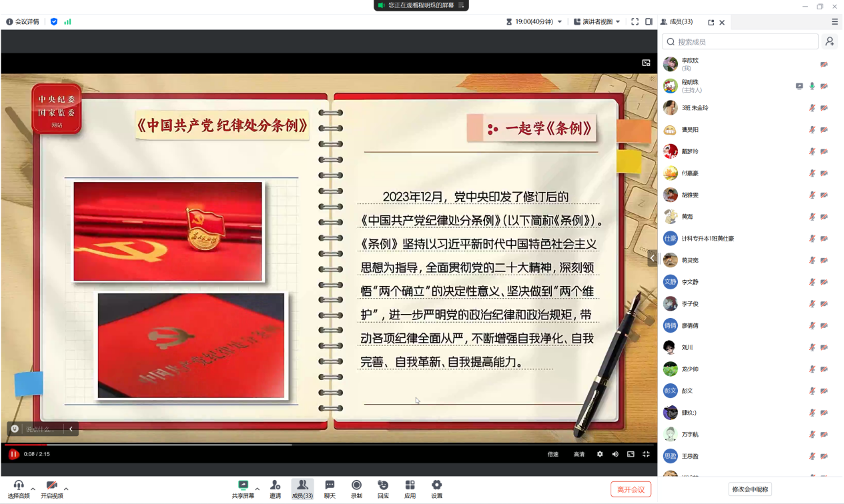Open the 回应 reactions icon
The height and width of the screenshot is (504, 844).
pyautogui.click(x=383, y=489)
